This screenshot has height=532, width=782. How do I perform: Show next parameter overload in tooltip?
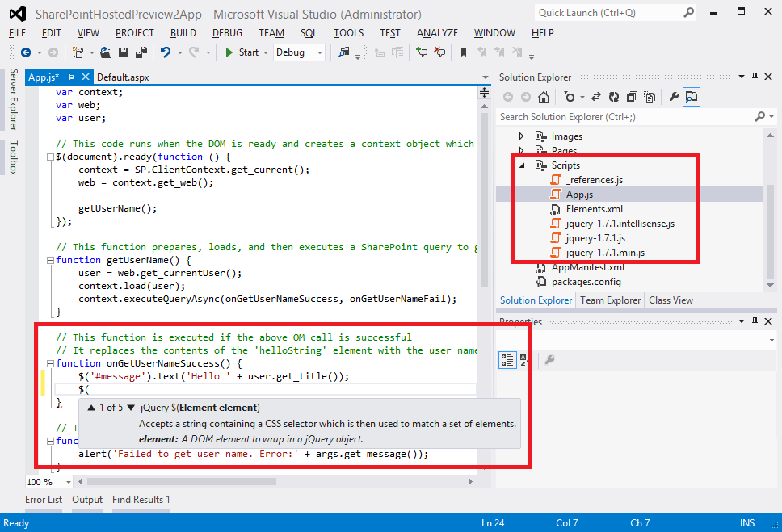131,408
